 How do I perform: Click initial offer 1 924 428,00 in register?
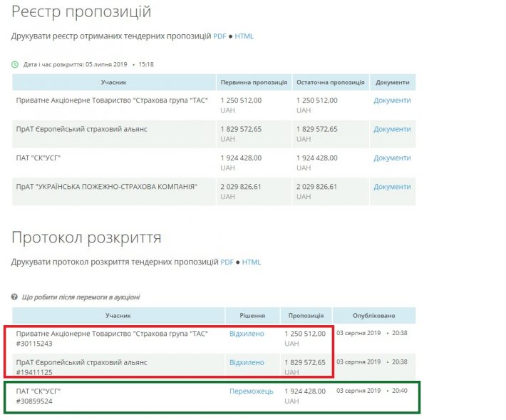coord(241,158)
